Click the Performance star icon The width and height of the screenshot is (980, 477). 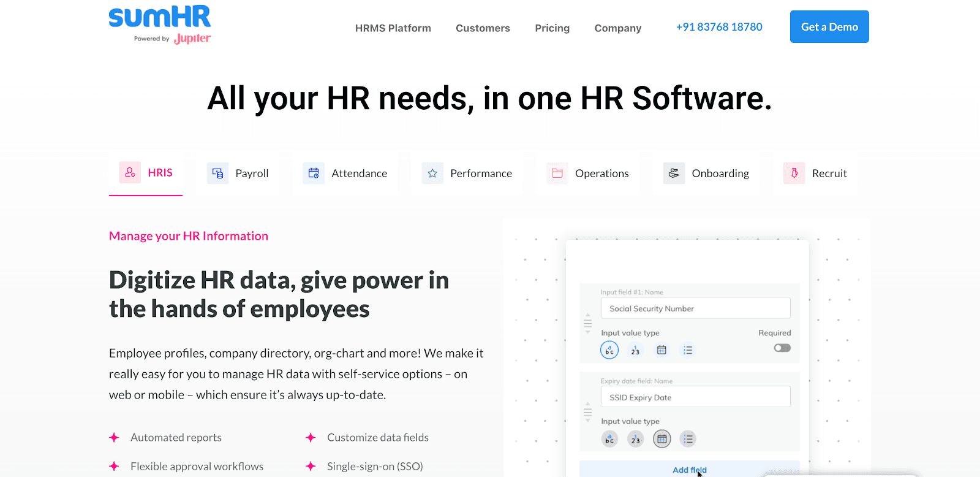pos(432,174)
